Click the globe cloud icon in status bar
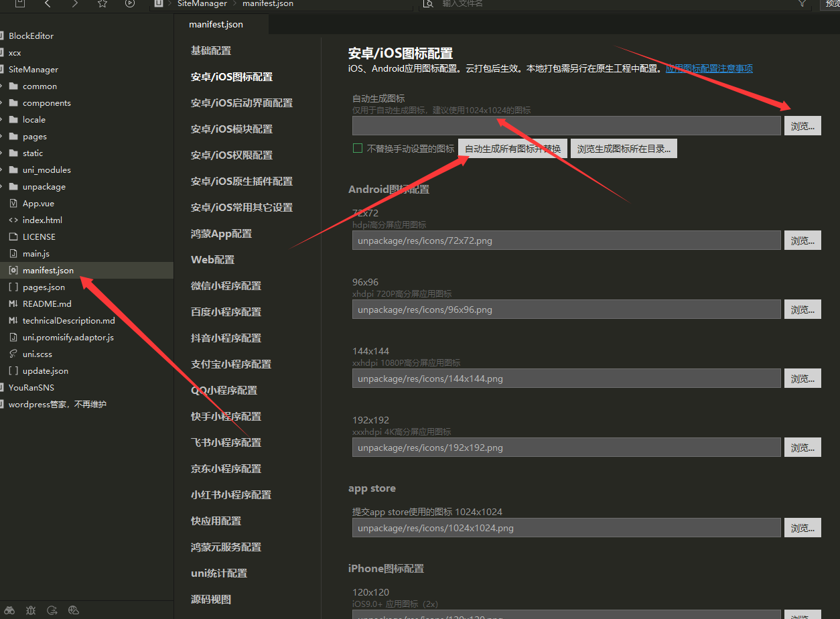The image size is (840, 619). [74, 610]
